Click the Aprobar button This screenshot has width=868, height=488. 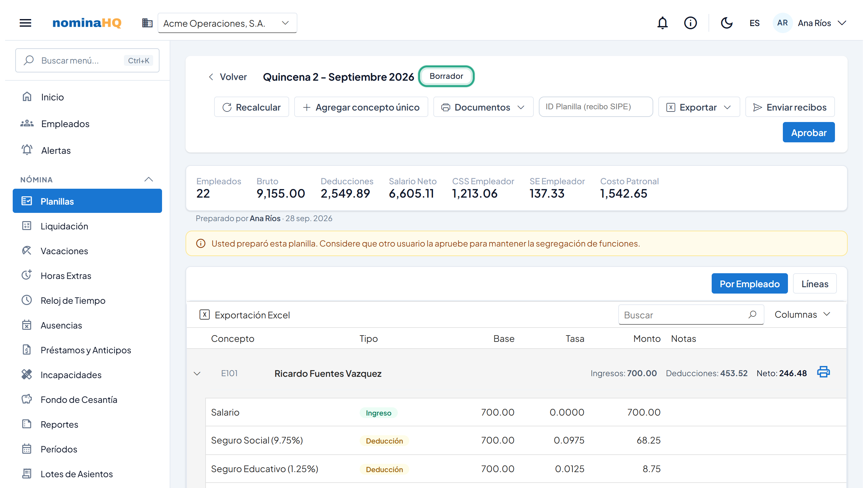(808, 132)
